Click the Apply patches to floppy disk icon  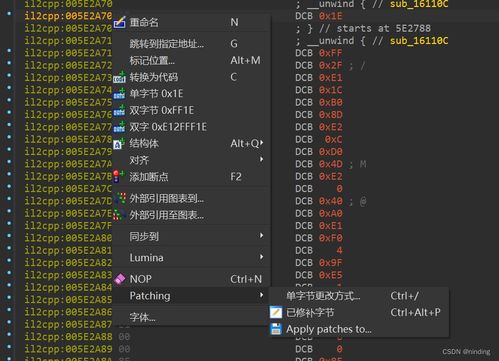276,329
